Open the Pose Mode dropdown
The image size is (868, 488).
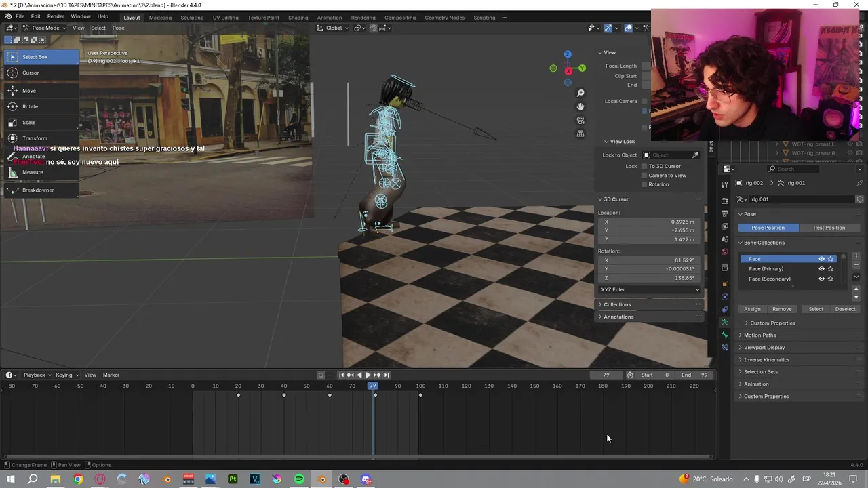(45, 28)
